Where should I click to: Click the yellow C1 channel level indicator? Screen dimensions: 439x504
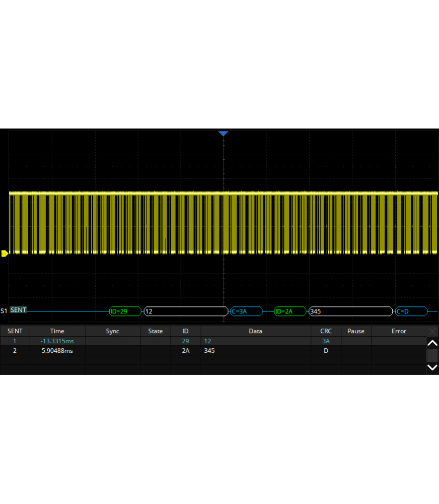pos(4,254)
